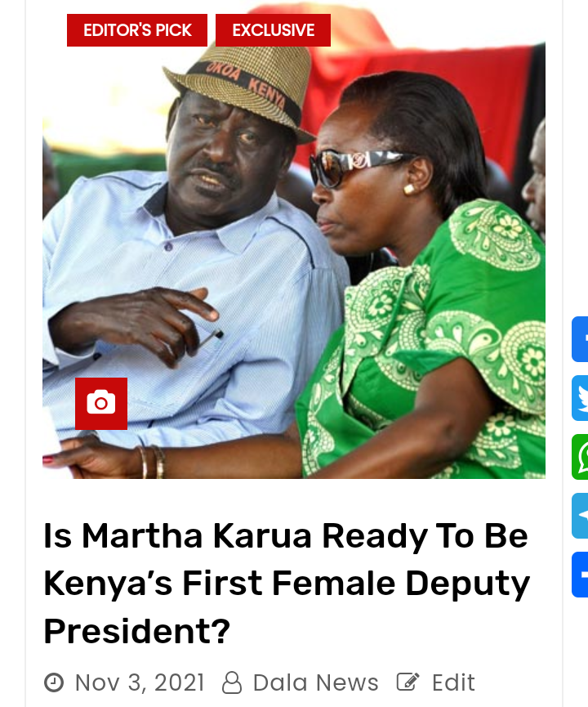Open more share options plus icon
Viewport: 588px width, 707px height.
click(580, 575)
